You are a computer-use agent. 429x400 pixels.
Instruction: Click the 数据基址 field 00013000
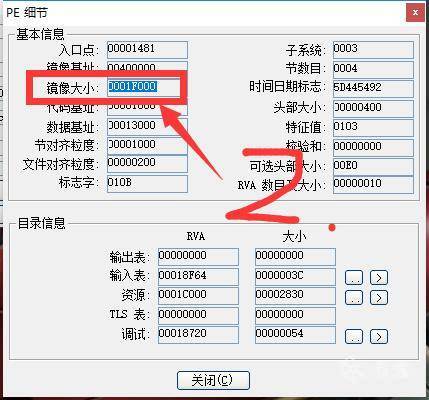point(147,126)
